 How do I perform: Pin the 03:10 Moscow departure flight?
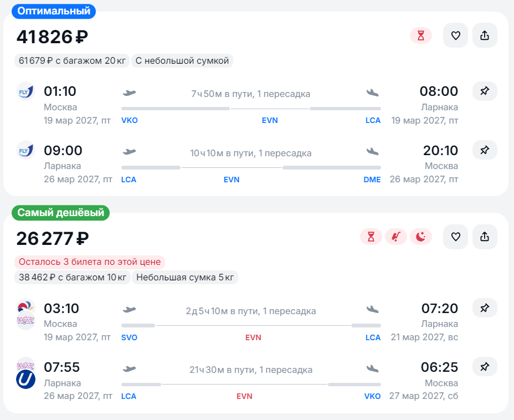(485, 308)
